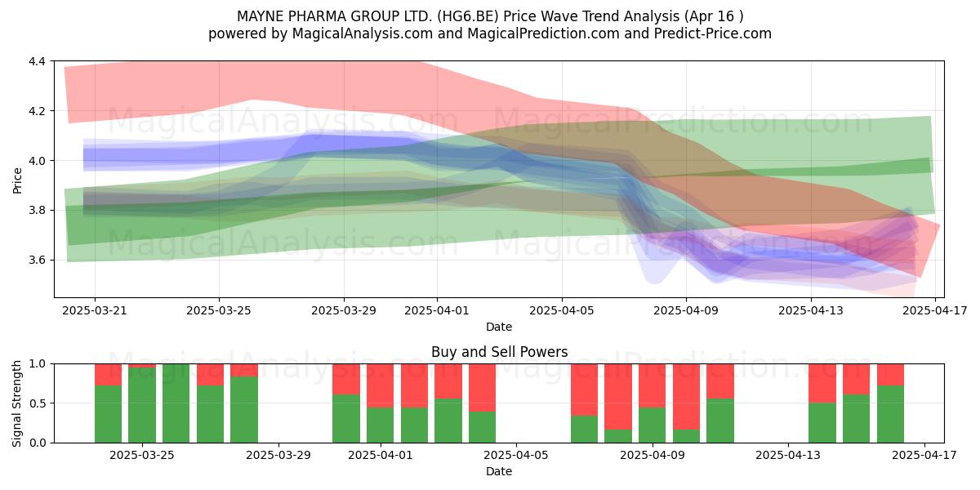This screenshot has width=980, height=490.
Task: Click the 0.0 tick on the signal strength axis
Action: (38, 443)
